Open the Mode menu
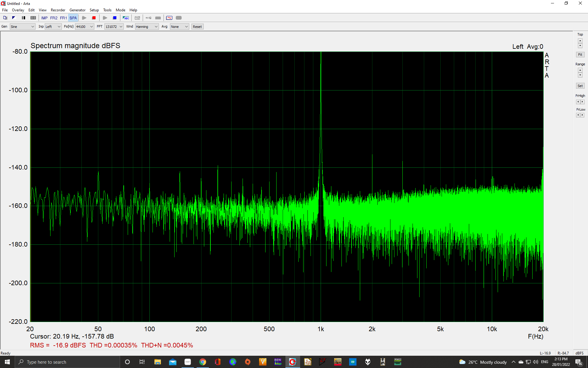588x368 pixels. tap(120, 10)
